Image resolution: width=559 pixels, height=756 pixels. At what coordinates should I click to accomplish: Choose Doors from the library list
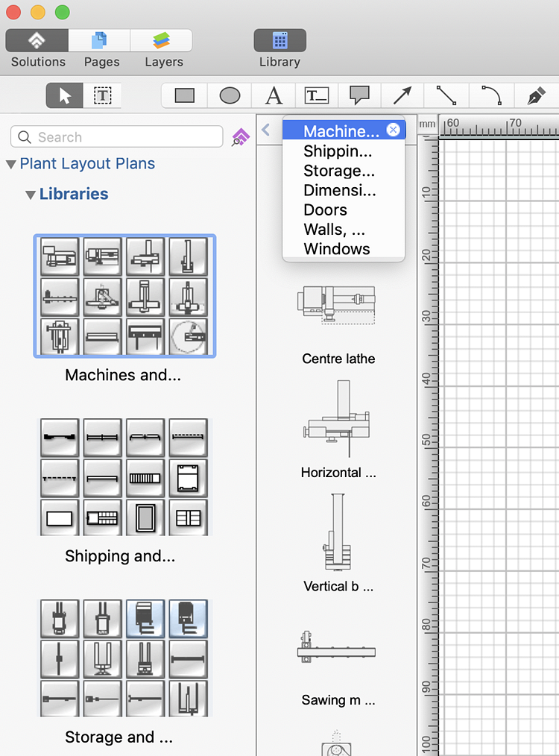click(x=325, y=210)
